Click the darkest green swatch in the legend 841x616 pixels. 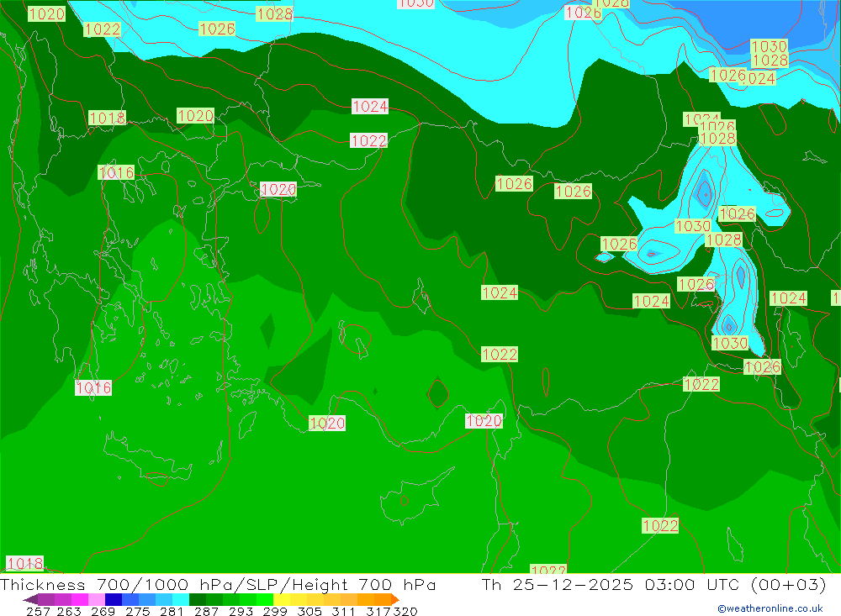(198, 599)
